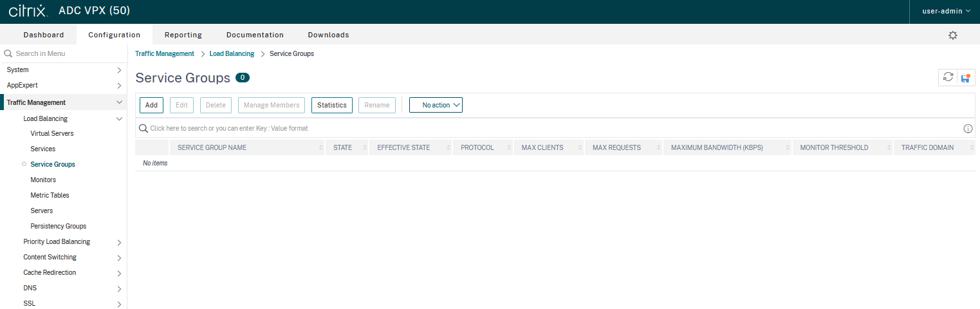This screenshot has width=980, height=309.
Task: Follow the Traffic Management breadcrumb link
Action: click(x=165, y=53)
